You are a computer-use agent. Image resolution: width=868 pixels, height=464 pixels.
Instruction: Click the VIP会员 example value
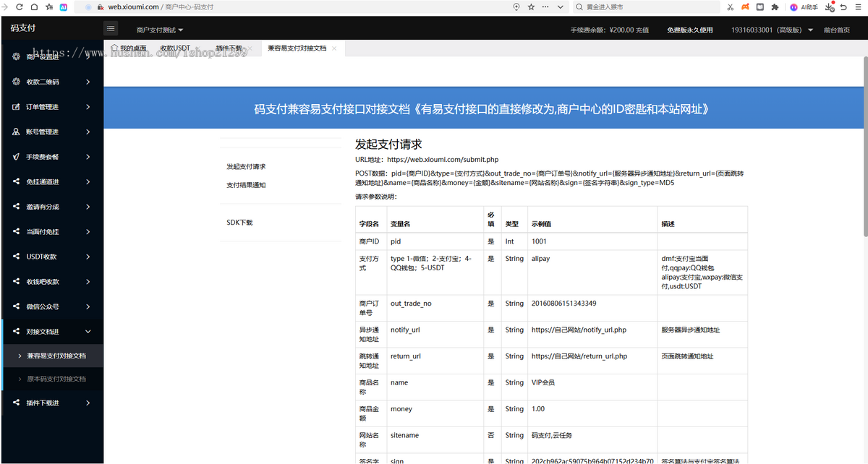click(543, 382)
